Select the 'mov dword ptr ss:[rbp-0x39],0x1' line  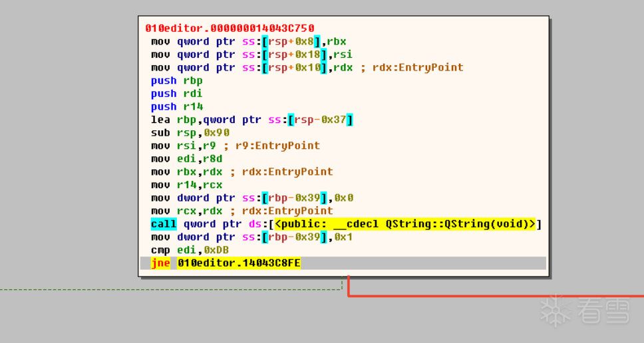[251, 237]
